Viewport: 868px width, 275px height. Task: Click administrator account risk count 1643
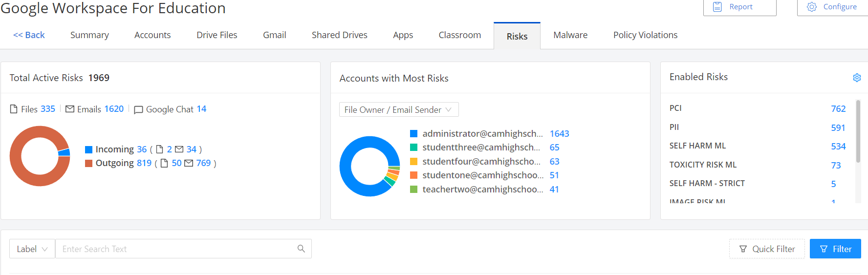click(x=560, y=133)
